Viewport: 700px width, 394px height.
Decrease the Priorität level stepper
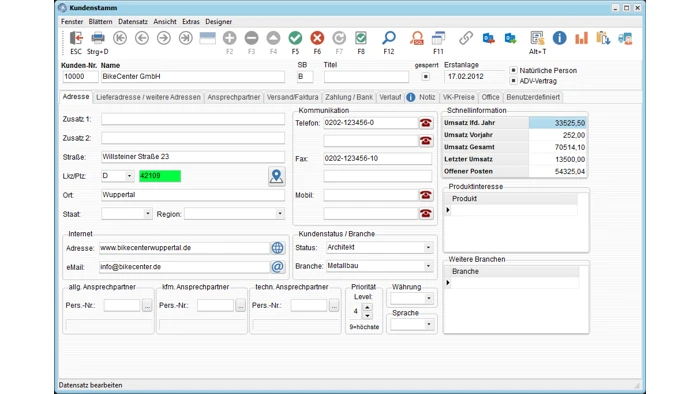click(367, 315)
